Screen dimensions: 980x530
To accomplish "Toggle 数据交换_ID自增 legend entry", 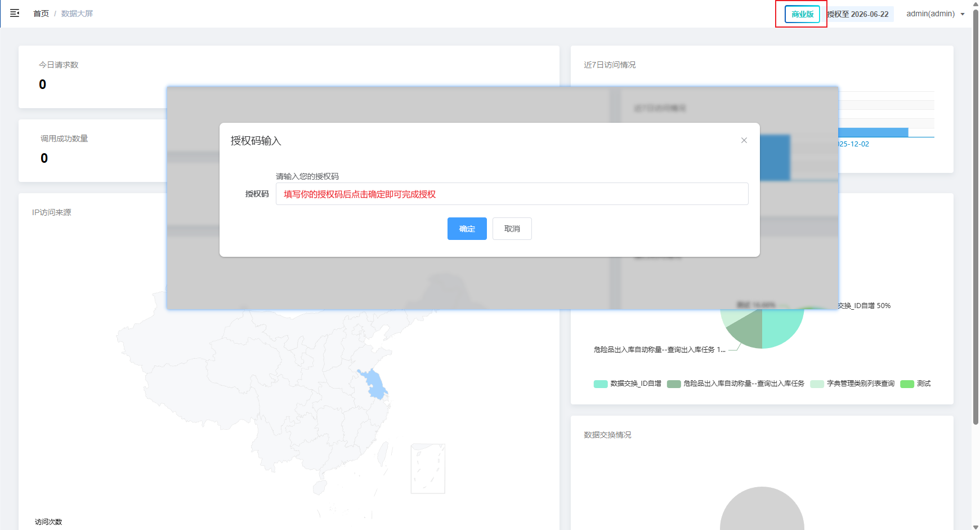I will tap(628, 384).
